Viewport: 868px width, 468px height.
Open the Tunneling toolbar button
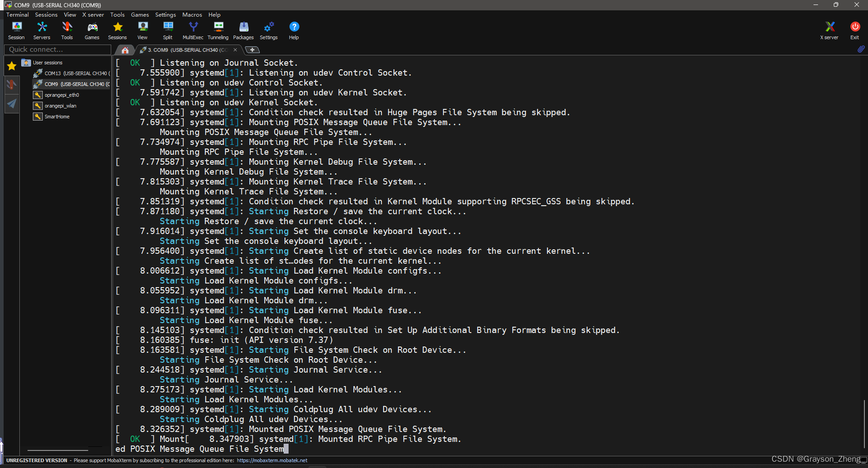tap(218, 31)
